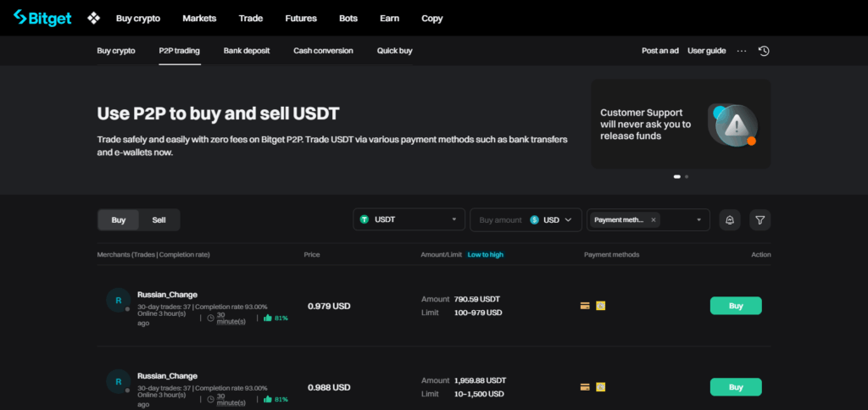Click the Post an ad link
The height and width of the screenshot is (410, 868).
click(659, 50)
